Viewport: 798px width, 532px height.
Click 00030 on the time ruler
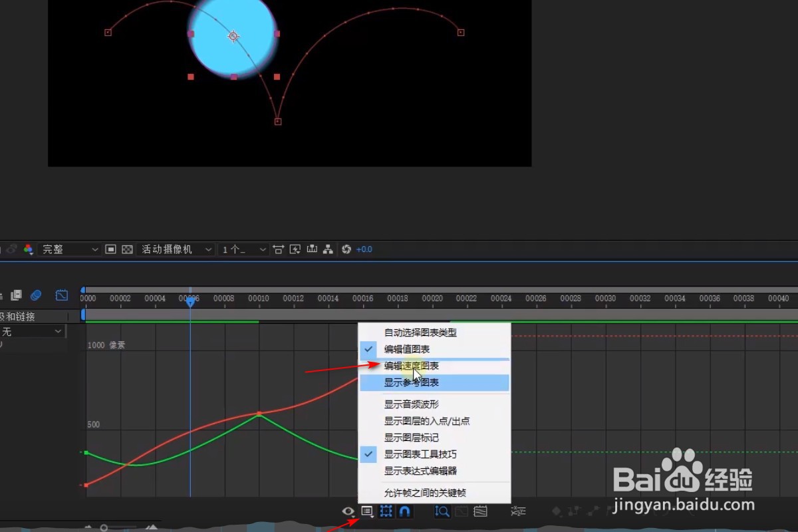pyautogui.click(x=605, y=299)
